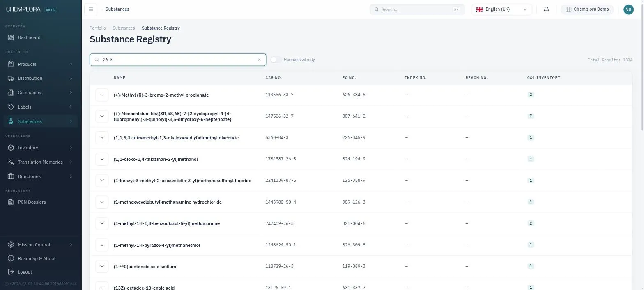
Task: Click the Substances header title in top bar
Action: tap(117, 9)
